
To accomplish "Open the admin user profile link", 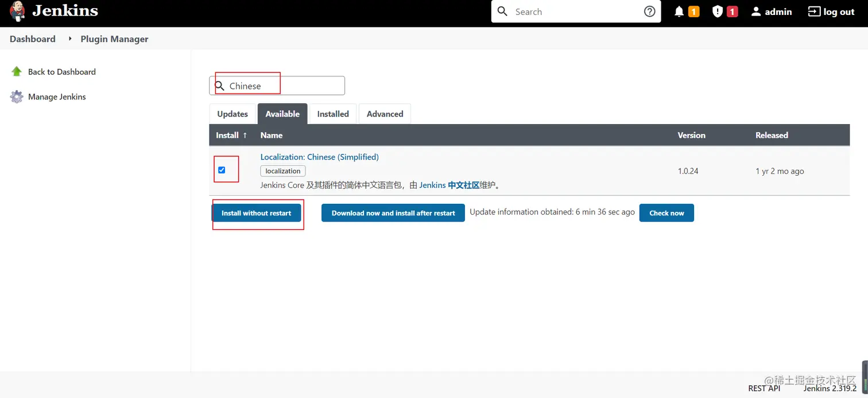I will [771, 11].
